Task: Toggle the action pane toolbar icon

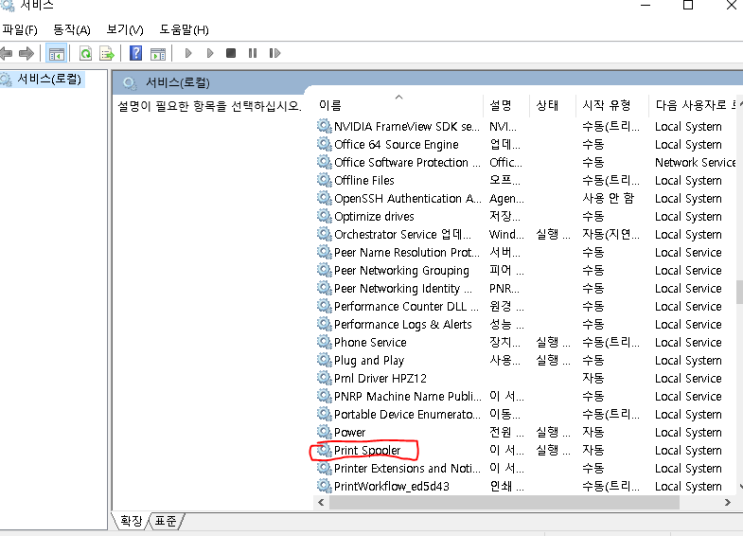Action: tap(158, 54)
